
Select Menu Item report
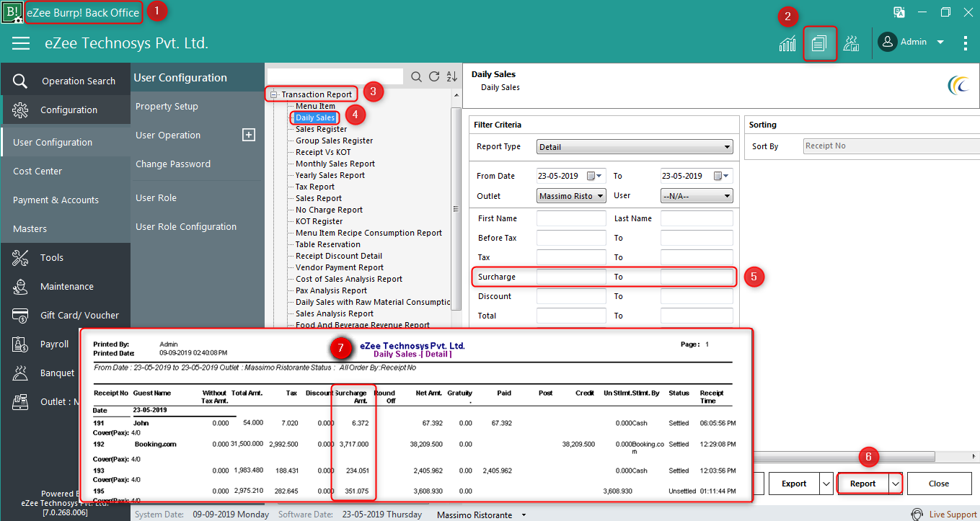pyautogui.click(x=315, y=106)
